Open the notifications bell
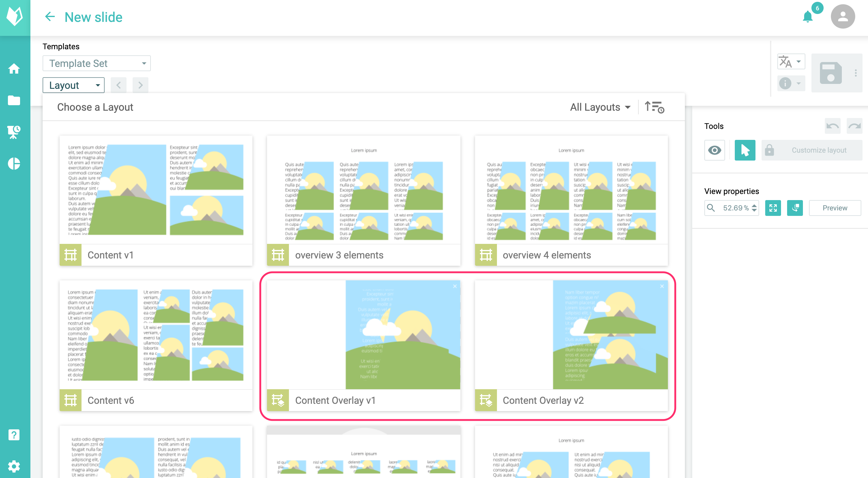 [x=807, y=16]
